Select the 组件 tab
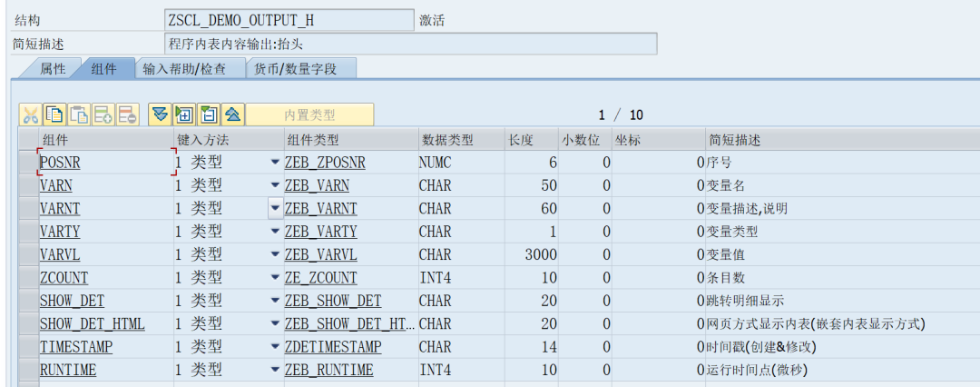Viewport: 980px width, 387px height. point(103,69)
